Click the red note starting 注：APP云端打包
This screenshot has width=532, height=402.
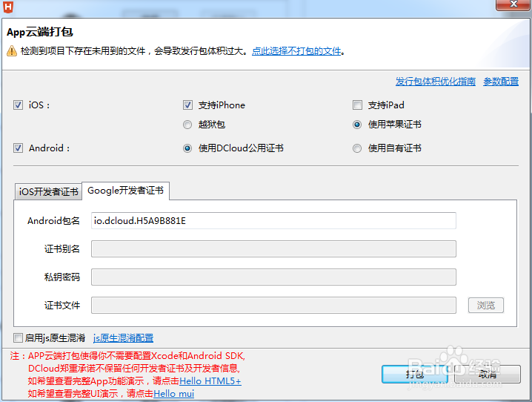(x=127, y=356)
